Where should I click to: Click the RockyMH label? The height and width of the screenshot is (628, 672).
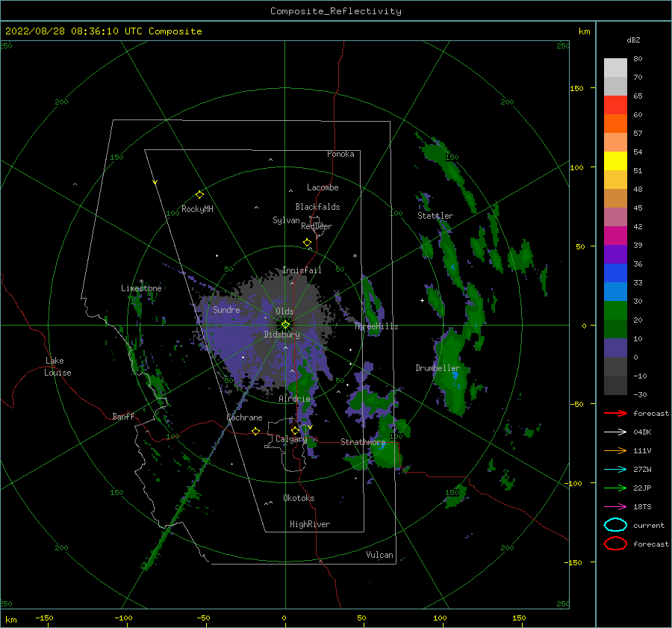point(197,209)
